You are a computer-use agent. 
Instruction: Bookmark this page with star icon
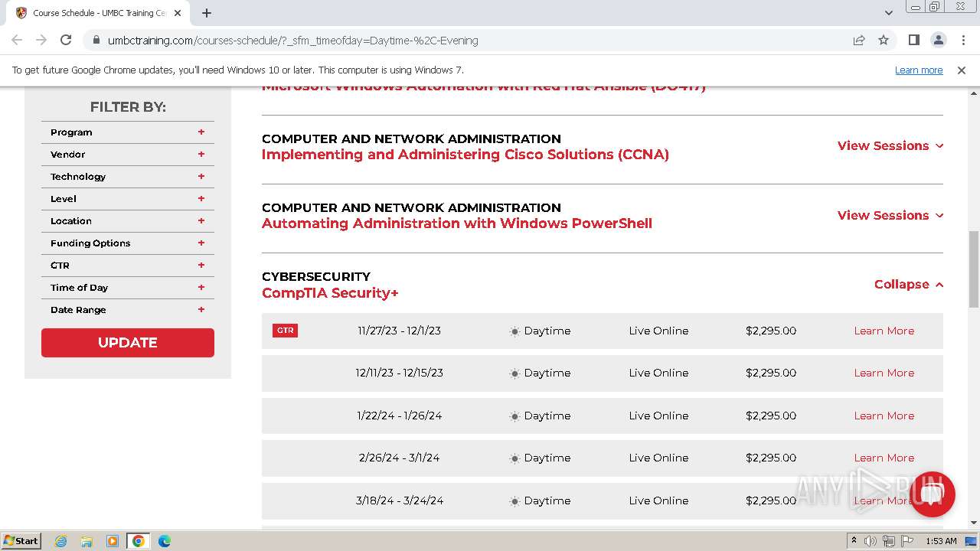click(884, 41)
